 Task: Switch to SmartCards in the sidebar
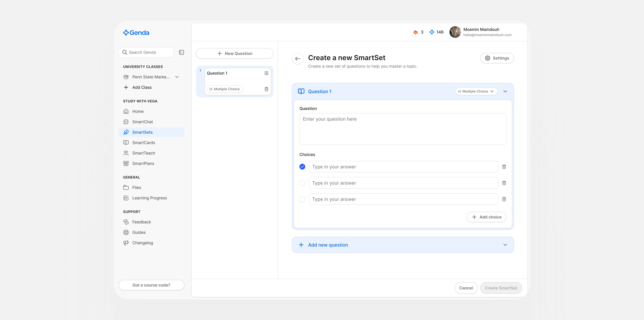[x=144, y=142]
